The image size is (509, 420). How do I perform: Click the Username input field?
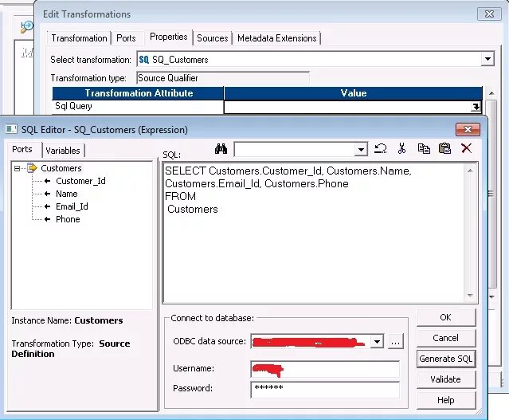coord(325,369)
